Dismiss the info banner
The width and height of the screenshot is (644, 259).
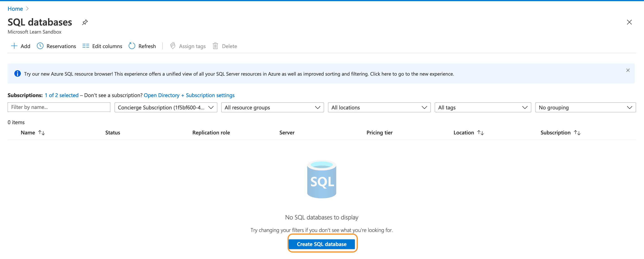pos(628,70)
